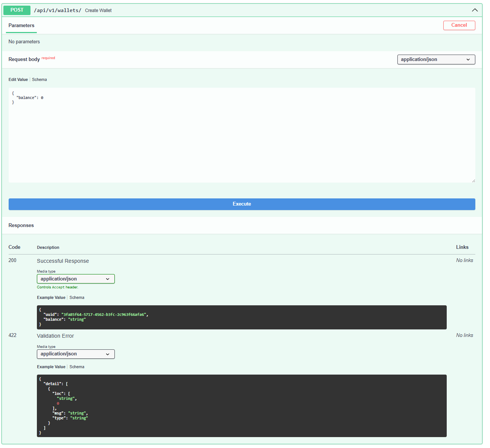The width and height of the screenshot is (490, 448).
Task: Click the "Controls Accept header." note
Action: (x=58, y=287)
